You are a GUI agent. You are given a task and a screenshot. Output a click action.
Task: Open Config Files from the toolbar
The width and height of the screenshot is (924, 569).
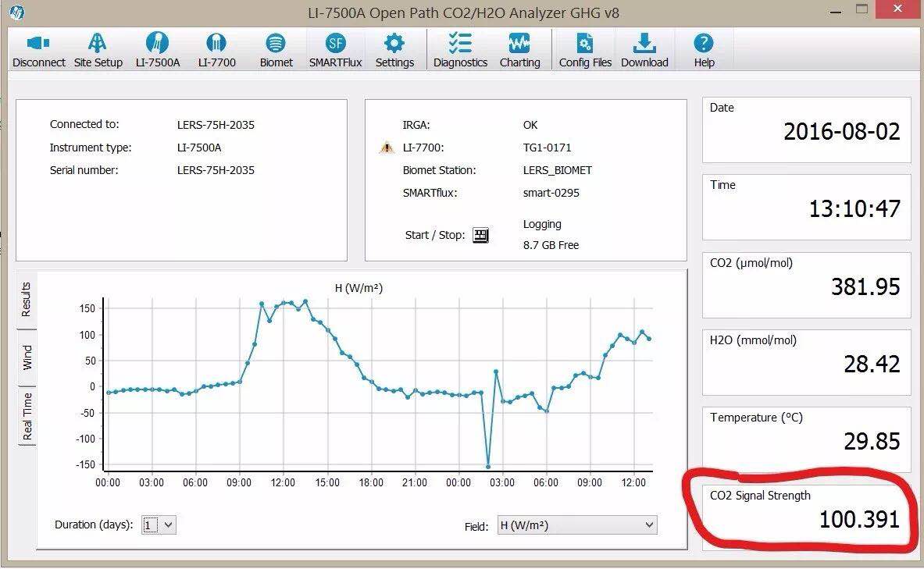[x=584, y=50]
